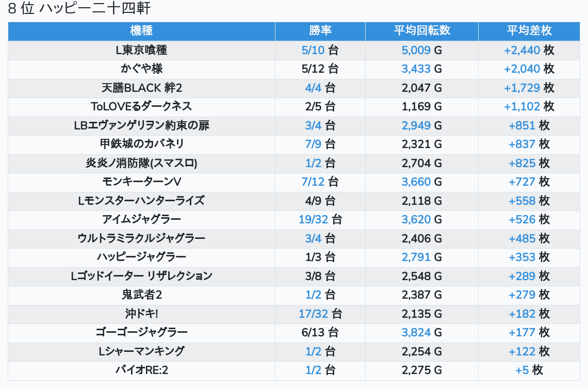Screen dimensions: 588x389
Task: Click the Lシャーマンキング machine name
Action: click(141, 351)
